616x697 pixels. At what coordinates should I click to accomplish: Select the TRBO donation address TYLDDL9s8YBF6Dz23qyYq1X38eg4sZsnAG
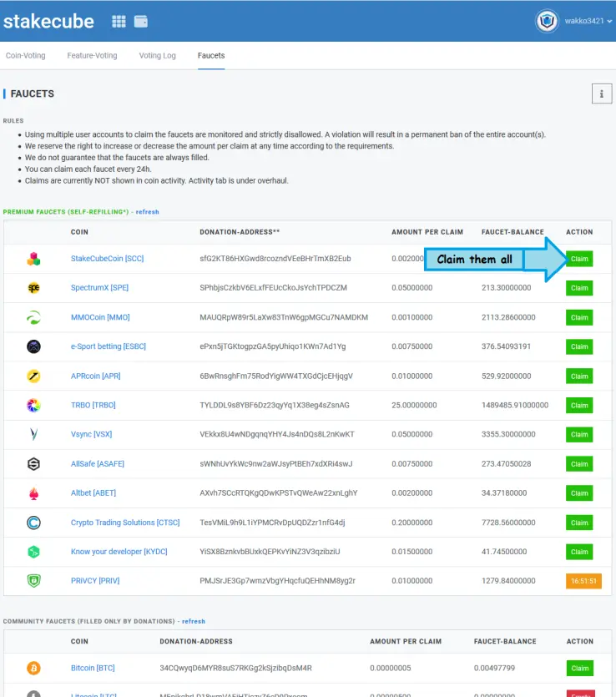pyautogui.click(x=275, y=405)
